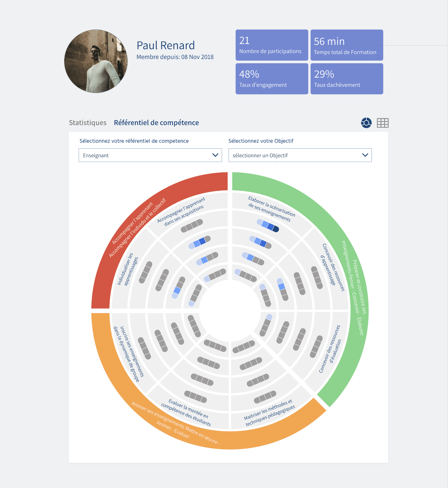Click Paul Renard's profile photo

coord(96,61)
